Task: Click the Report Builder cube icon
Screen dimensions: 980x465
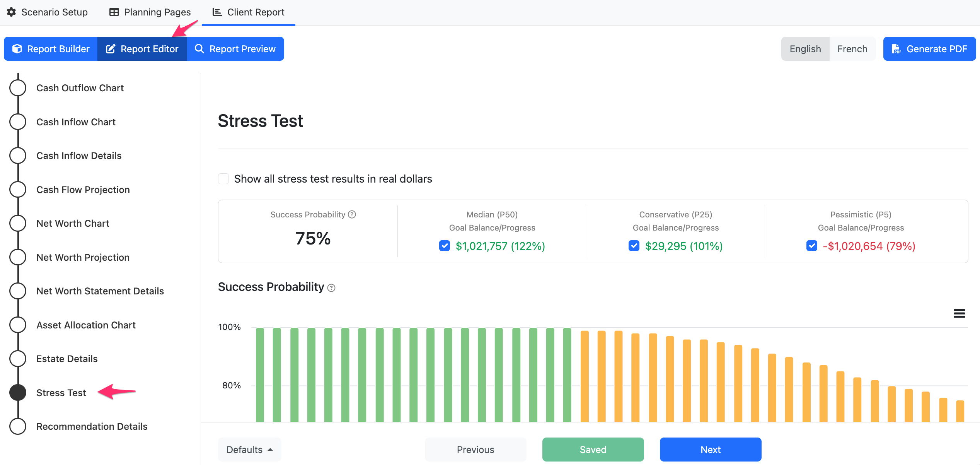Action: 17,49
